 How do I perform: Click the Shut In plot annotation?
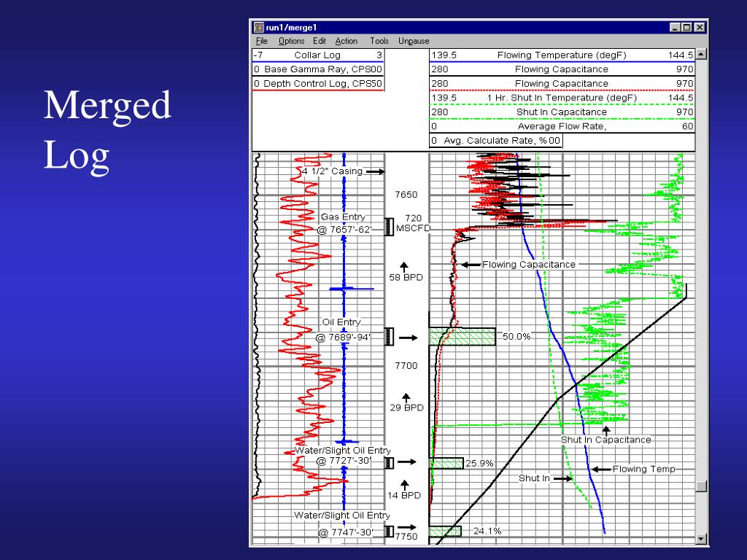pyautogui.click(x=534, y=478)
